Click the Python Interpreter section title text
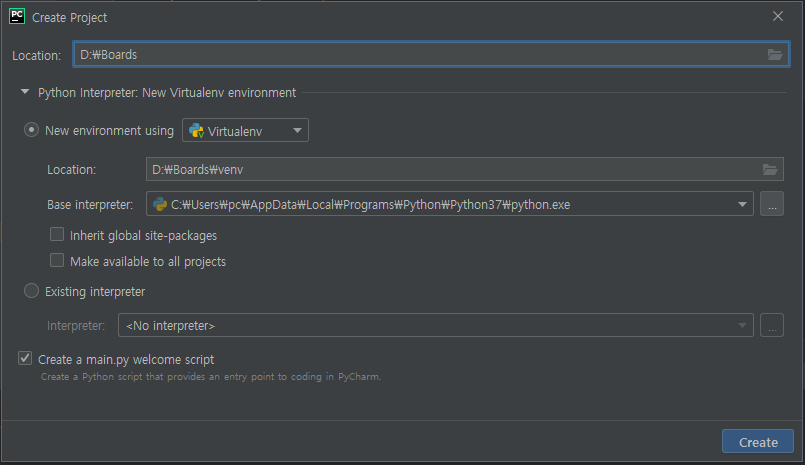The image size is (805, 465). 167,93
